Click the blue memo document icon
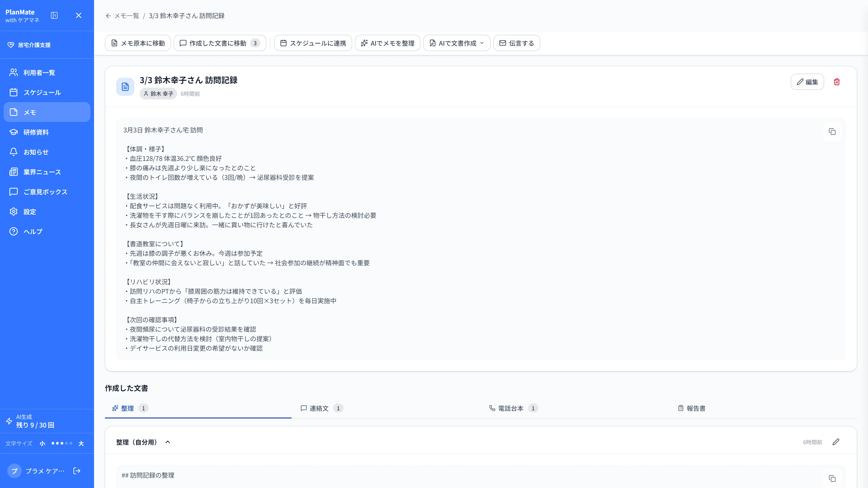Screen dimensions: 868x488 [x=125, y=87]
